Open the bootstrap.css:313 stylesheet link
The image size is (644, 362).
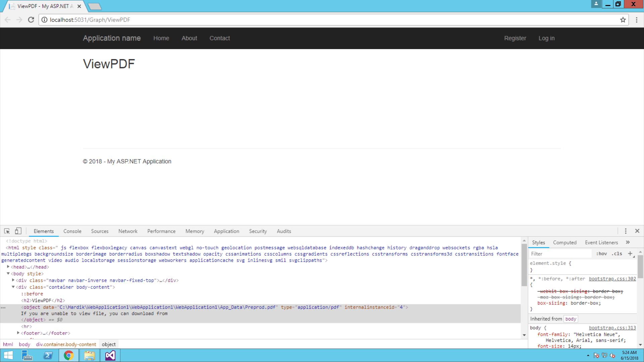click(x=612, y=328)
